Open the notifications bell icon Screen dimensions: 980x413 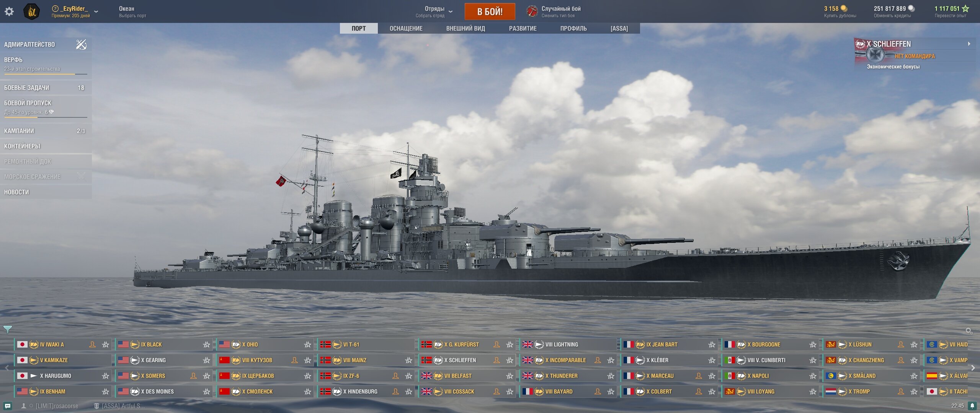[972, 406]
